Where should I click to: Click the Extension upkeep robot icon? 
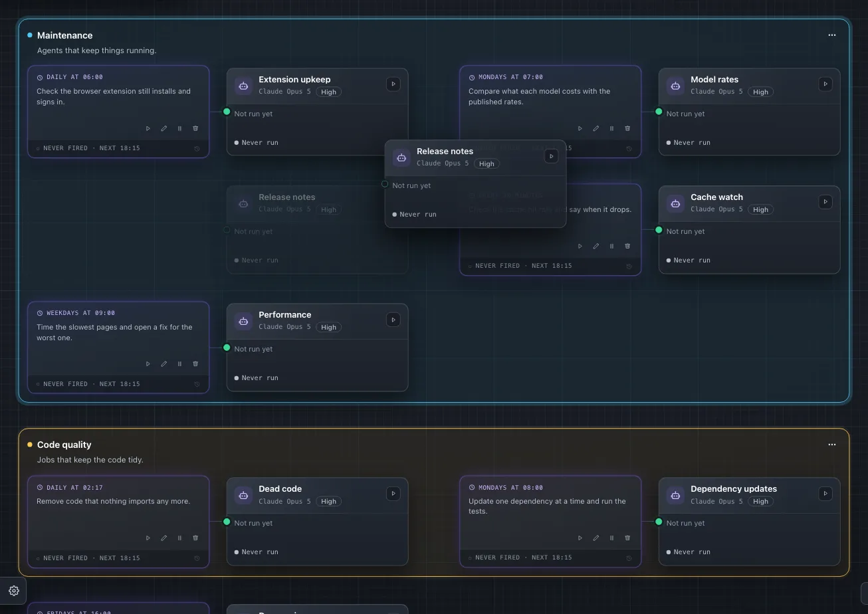243,86
